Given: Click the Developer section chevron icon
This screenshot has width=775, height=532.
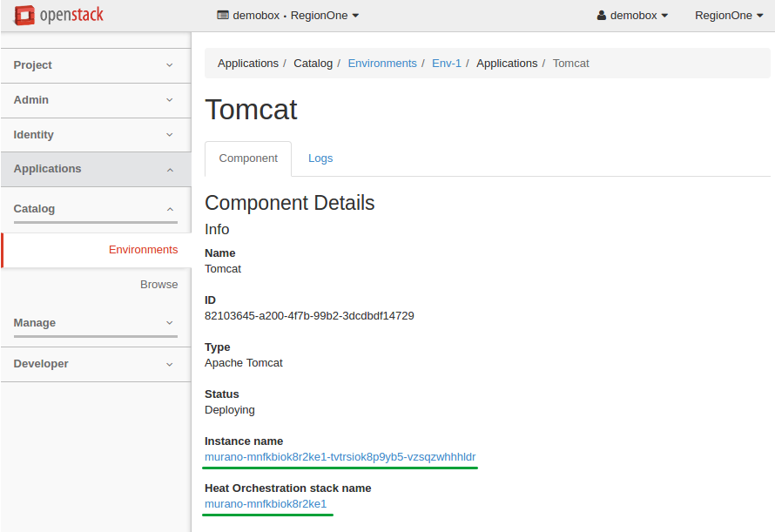Looking at the screenshot, I should click(170, 364).
